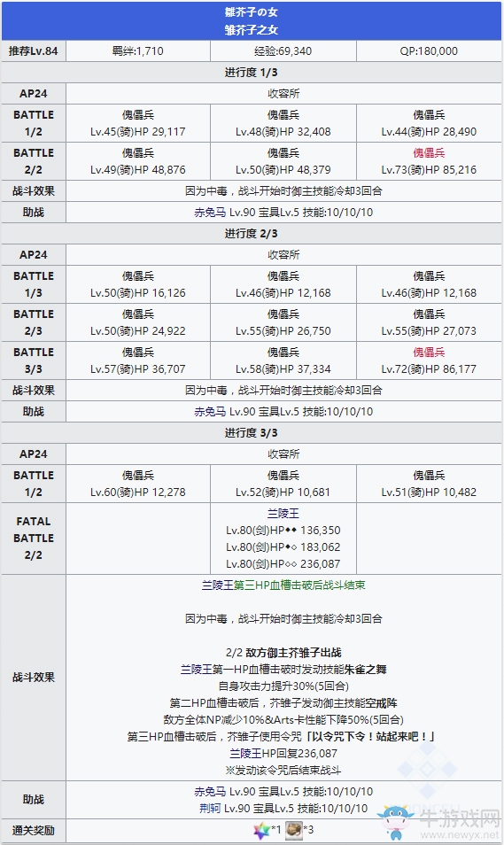Viewport: 504px width, 845px height.
Task: Click the Lv.45(骑)HP 29,117 enemy cell
Action: coord(138,123)
